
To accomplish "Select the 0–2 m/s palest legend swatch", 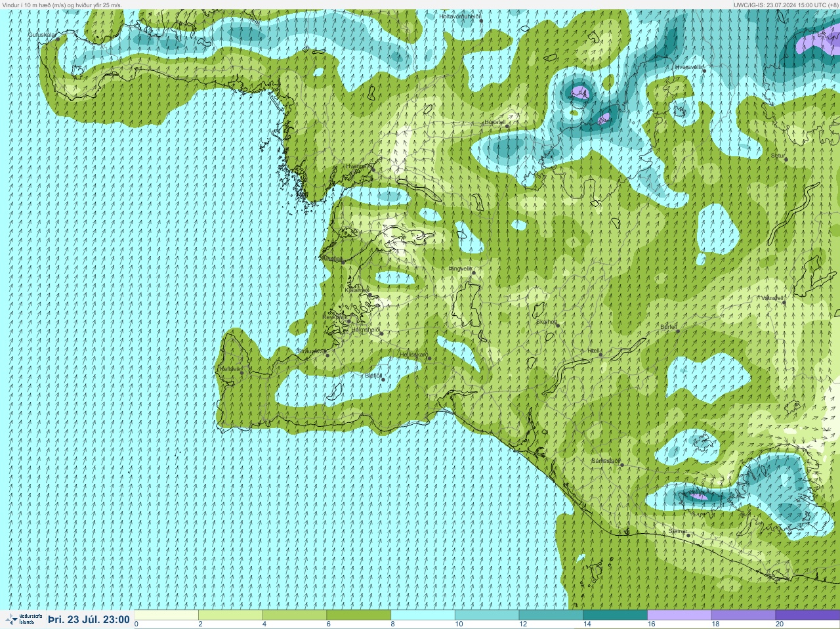I will [167, 615].
